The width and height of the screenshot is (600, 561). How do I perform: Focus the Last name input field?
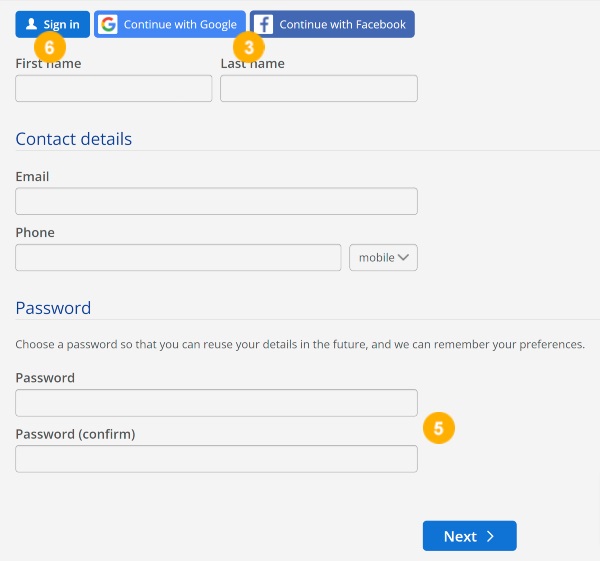319,88
